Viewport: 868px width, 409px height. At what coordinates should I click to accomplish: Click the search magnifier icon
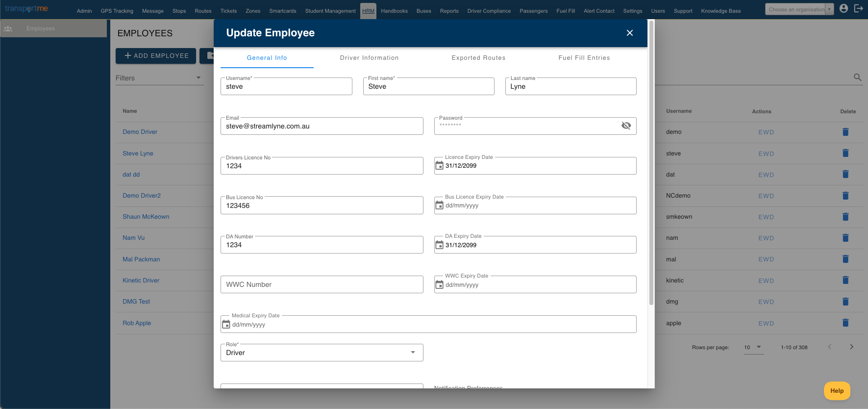[x=857, y=77]
